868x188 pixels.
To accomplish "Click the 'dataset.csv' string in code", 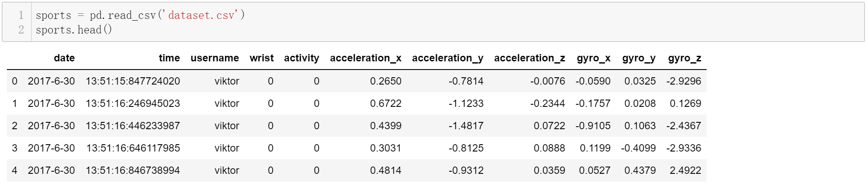I will tap(201, 15).
